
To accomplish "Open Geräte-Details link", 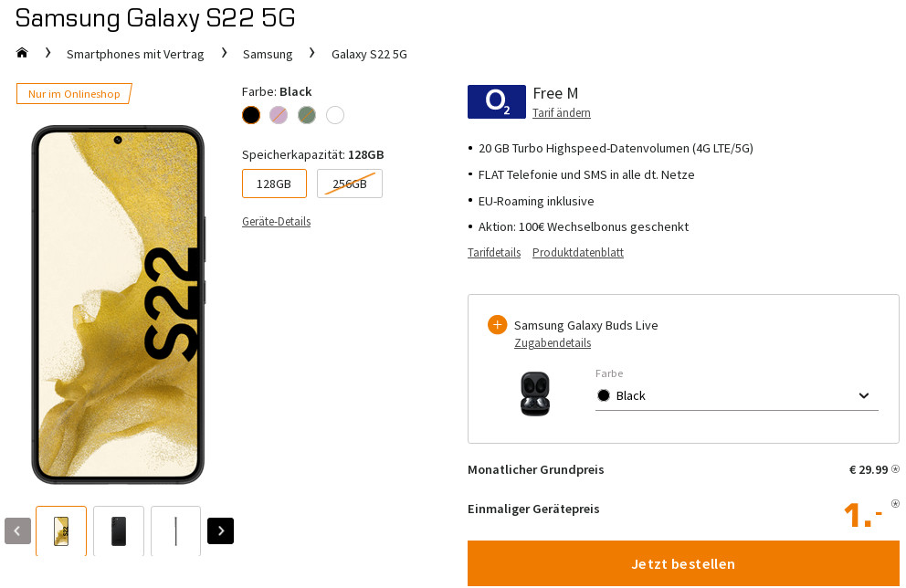I will (x=276, y=222).
